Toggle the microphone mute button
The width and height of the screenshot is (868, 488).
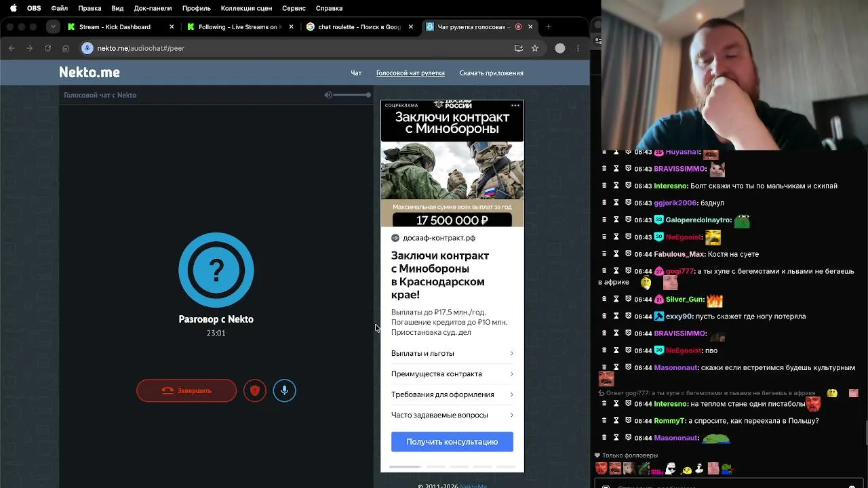[285, 390]
